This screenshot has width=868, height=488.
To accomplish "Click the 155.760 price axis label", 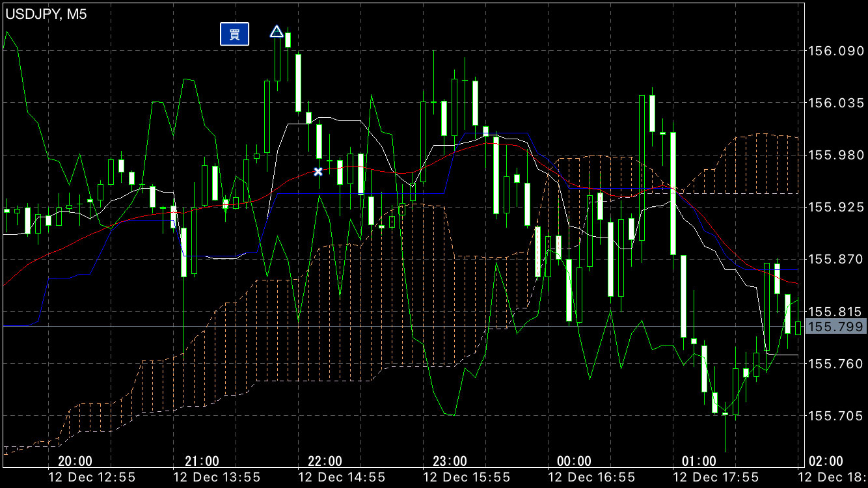I will (x=835, y=363).
